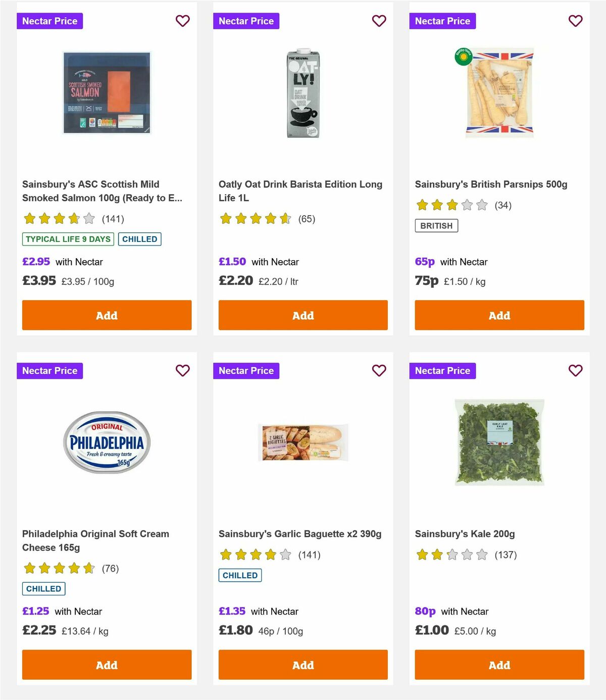Click the CHILLED tag on the Garlic Baguette
This screenshot has width=606, height=700.
(240, 575)
